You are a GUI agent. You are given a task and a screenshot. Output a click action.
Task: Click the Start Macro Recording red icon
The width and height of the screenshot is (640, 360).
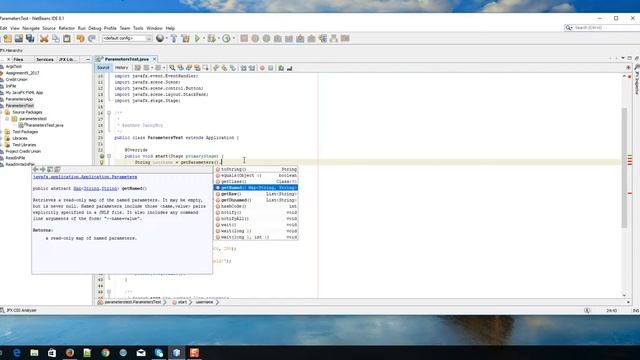[262, 68]
